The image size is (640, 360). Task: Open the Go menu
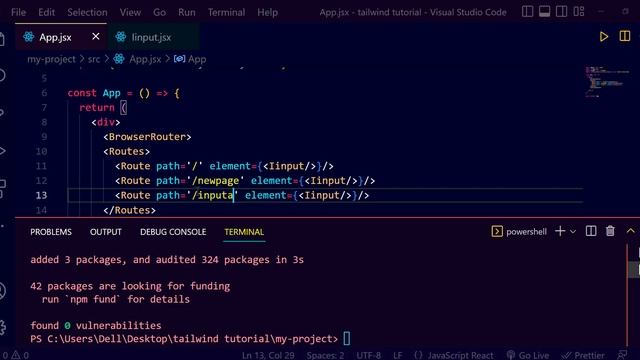(160, 12)
